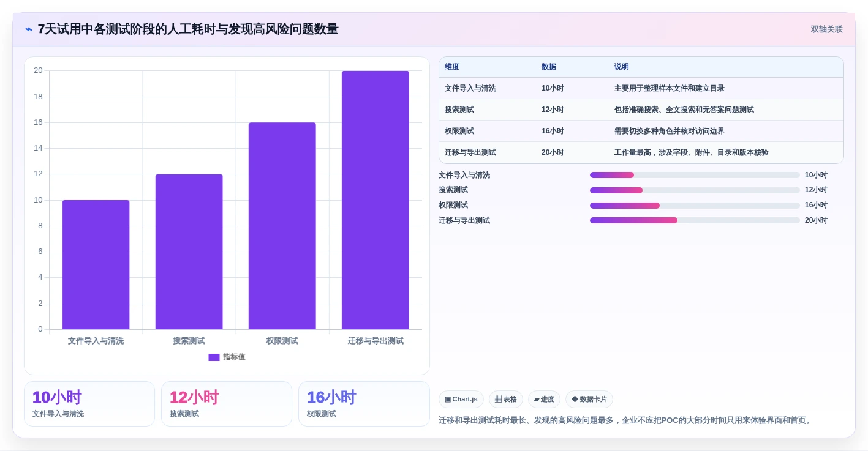The height and width of the screenshot is (451, 868).
Task: Click the 主要用于整理样本文件和建立目录 description
Action: (670, 89)
